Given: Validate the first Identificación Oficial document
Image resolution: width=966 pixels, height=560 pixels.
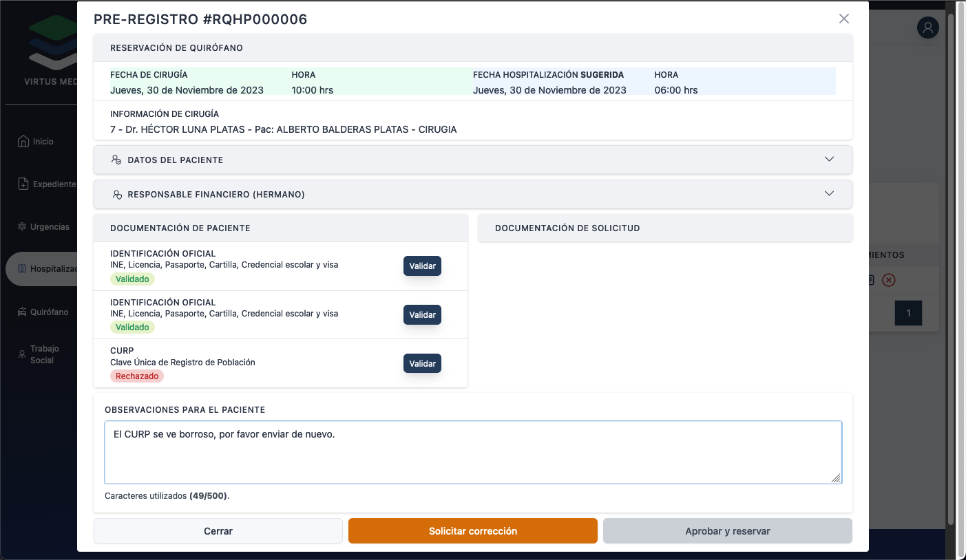Looking at the screenshot, I should [422, 266].
